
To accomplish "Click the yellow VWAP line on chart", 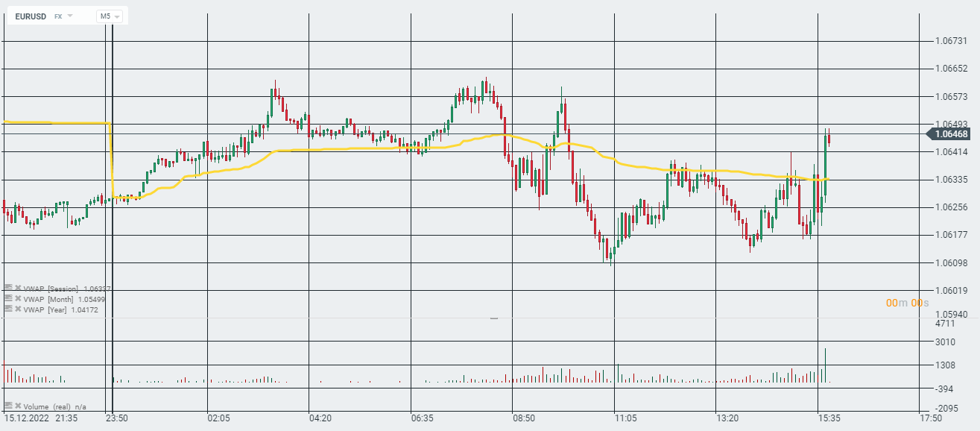I will tap(335, 149).
